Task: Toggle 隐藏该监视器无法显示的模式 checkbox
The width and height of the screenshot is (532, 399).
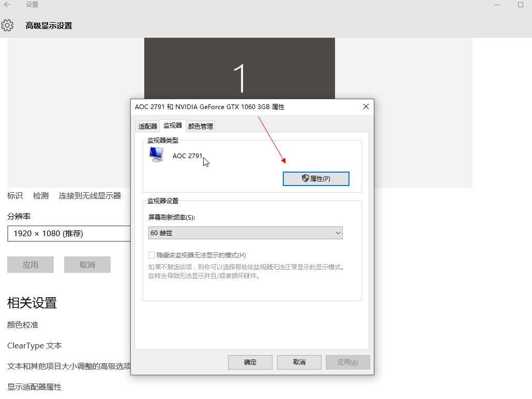Action: point(151,255)
